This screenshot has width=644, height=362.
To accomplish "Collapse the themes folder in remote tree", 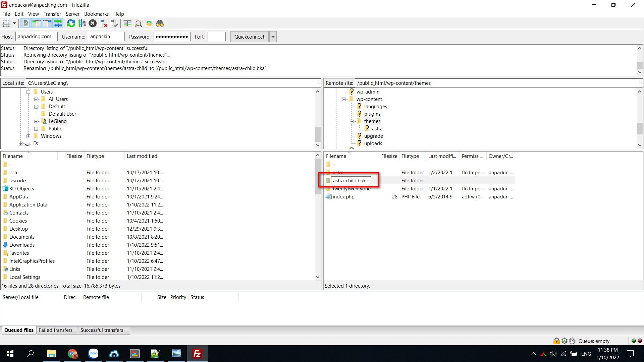I will (352, 121).
